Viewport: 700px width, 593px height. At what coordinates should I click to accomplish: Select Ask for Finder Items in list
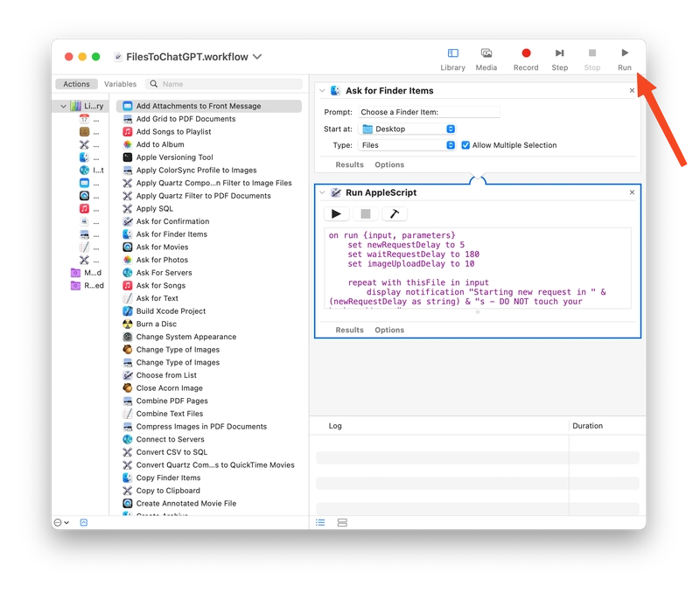[171, 234]
